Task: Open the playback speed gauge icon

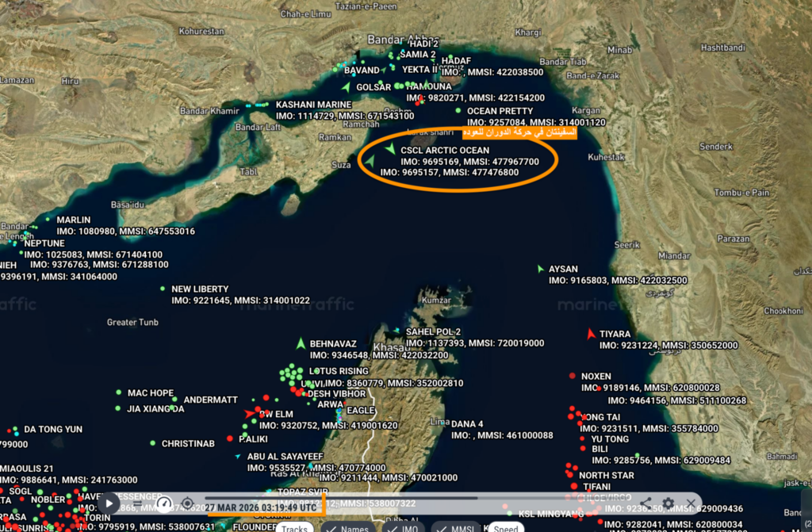Action: coord(164,503)
